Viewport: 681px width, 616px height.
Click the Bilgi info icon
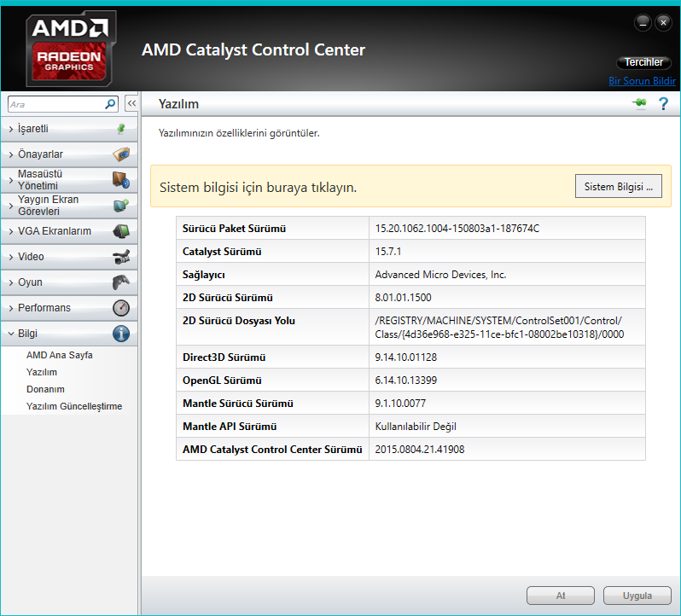[x=121, y=334]
